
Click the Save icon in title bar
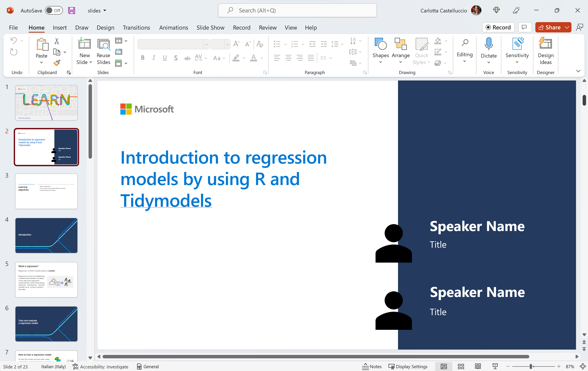pyautogui.click(x=72, y=11)
